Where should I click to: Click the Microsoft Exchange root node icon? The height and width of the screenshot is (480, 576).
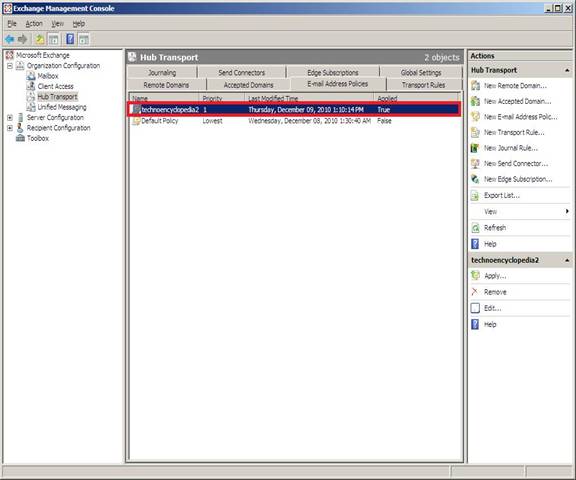pos(10,55)
